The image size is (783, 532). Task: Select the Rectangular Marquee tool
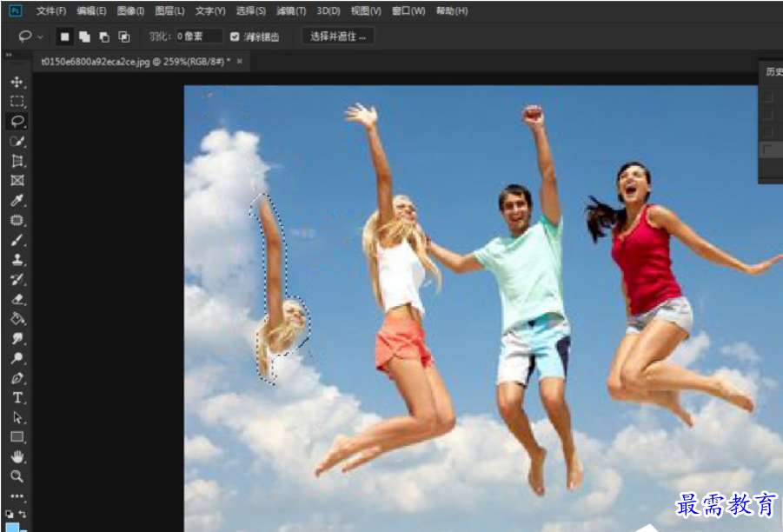tap(17, 102)
